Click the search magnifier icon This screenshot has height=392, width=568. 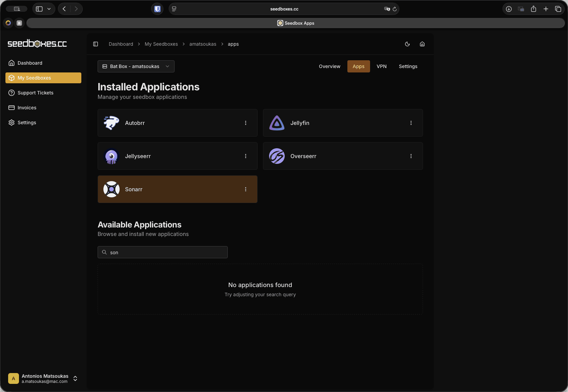click(x=104, y=252)
